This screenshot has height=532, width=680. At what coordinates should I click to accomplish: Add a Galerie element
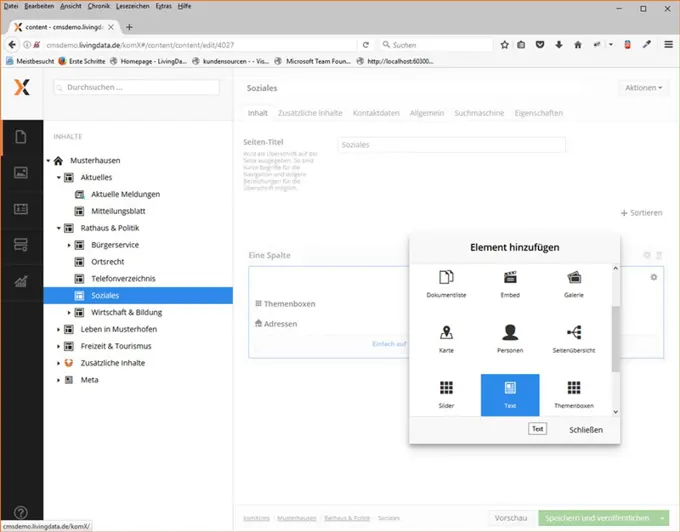[x=574, y=279]
